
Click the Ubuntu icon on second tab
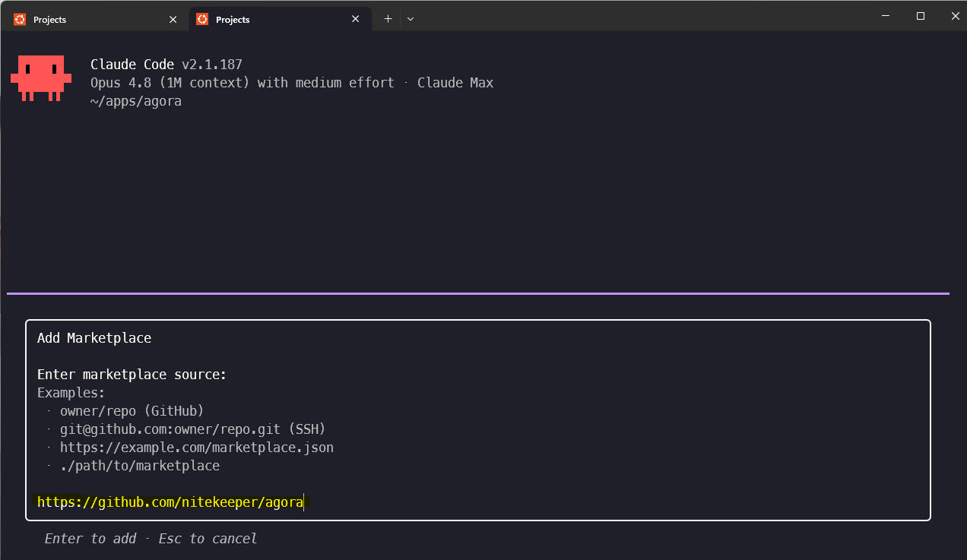tap(202, 19)
